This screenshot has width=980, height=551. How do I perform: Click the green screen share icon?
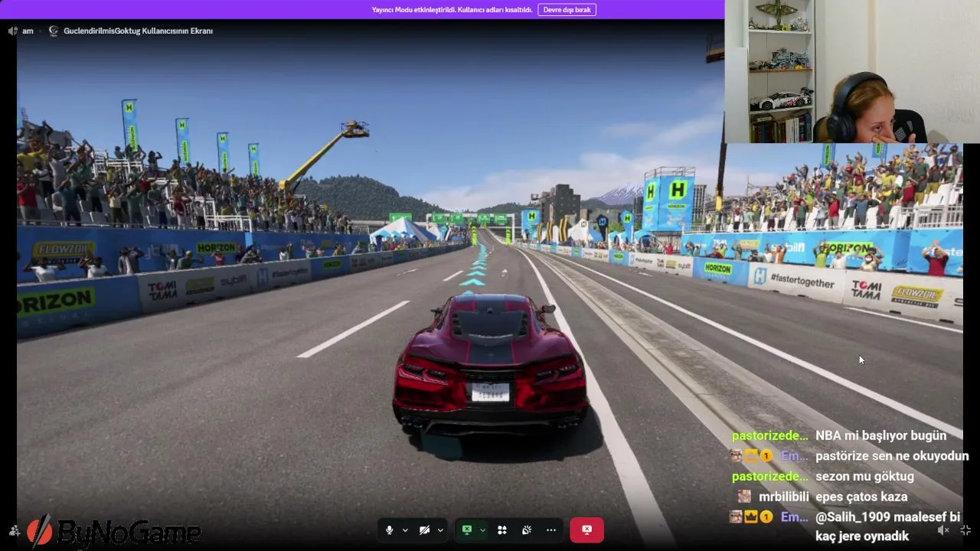466,530
